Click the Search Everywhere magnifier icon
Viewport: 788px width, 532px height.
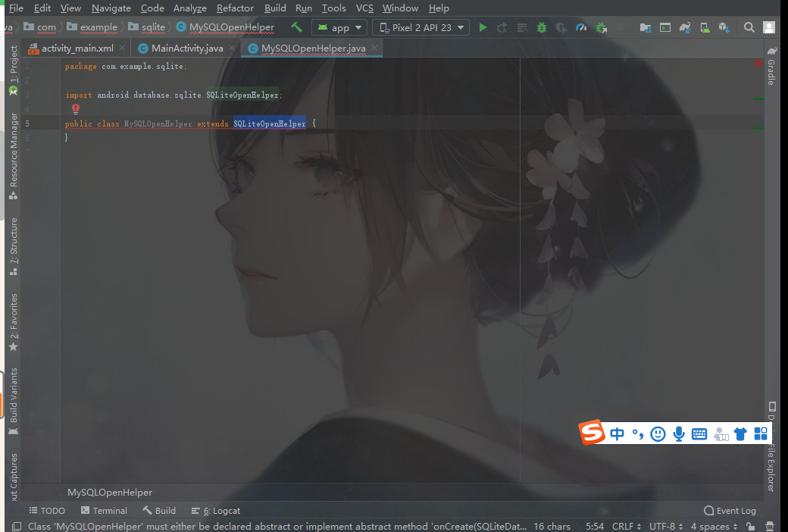click(749, 27)
